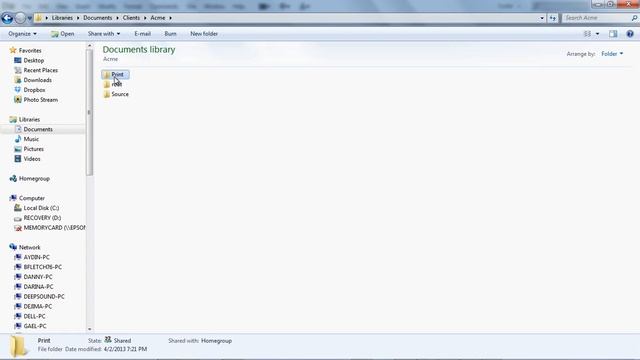This screenshot has width=640, height=360.
Task: Open Desktop in Favorites
Action: pyautogui.click(x=29, y=60)
